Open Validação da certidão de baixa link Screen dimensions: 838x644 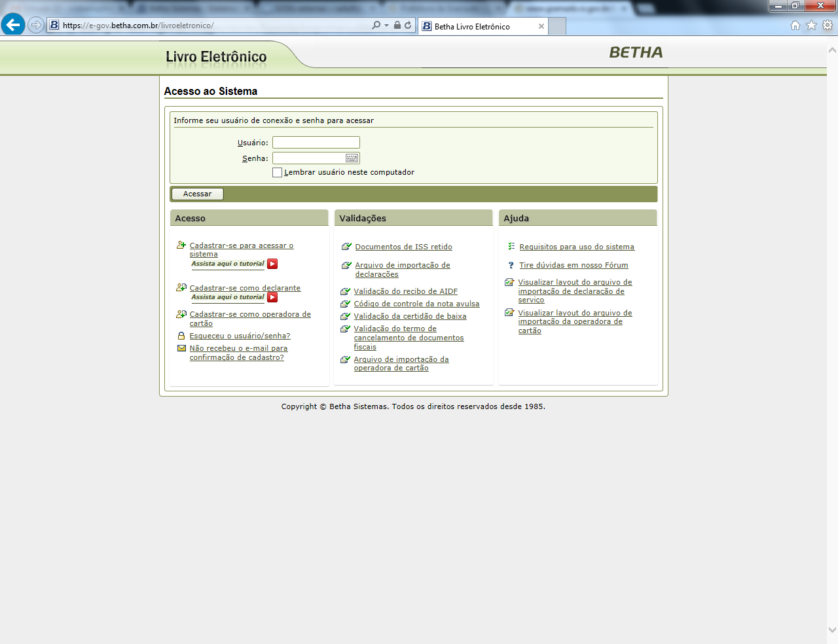[x=410, y=316]
